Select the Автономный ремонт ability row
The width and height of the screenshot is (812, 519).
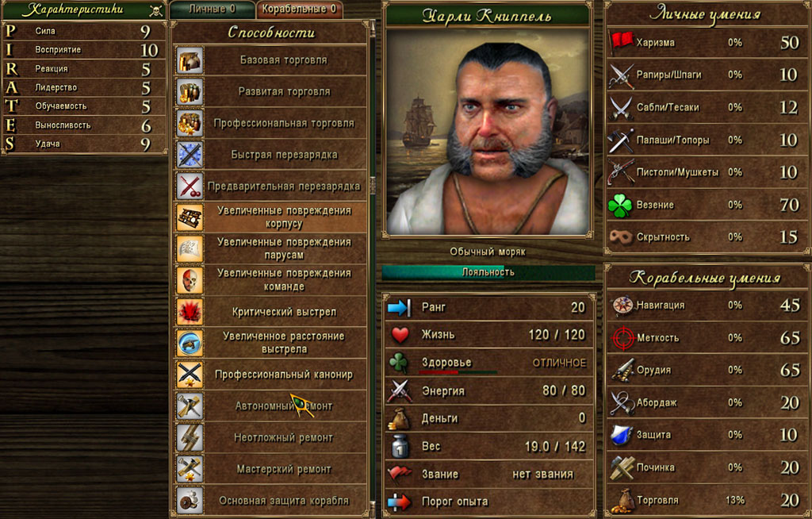(x=270, y=406)
